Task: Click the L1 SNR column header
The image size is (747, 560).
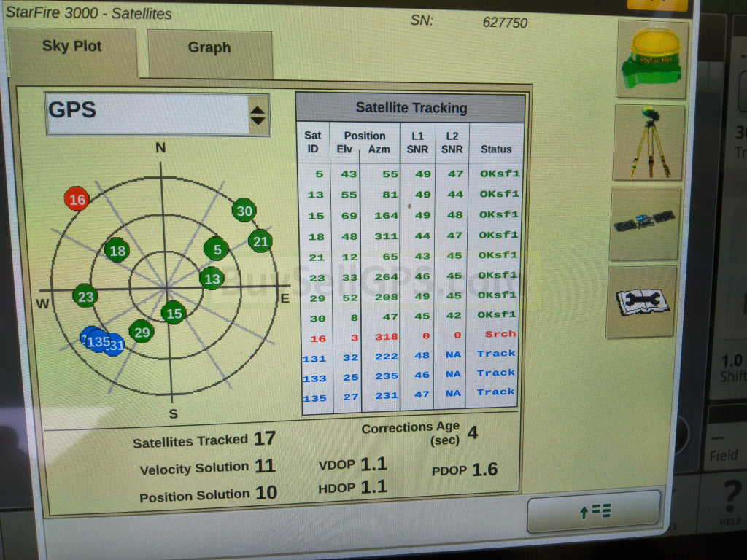Action: (417, 142)
